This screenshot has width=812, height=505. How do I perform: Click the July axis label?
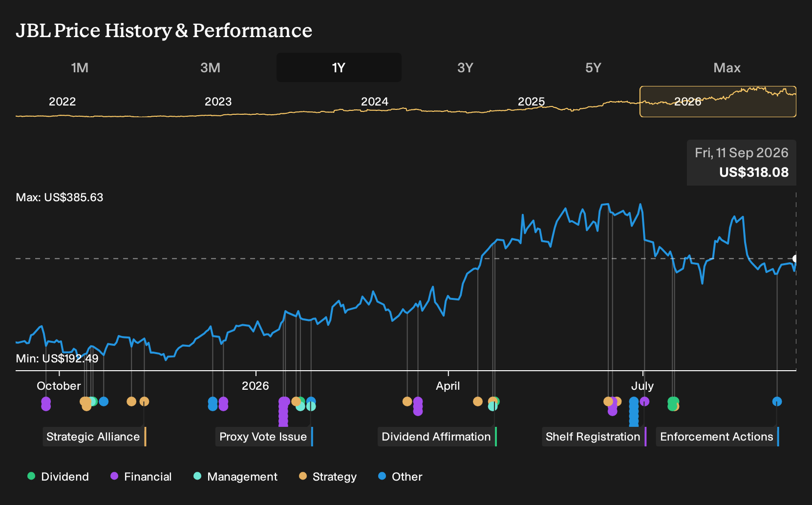[642, 386]
